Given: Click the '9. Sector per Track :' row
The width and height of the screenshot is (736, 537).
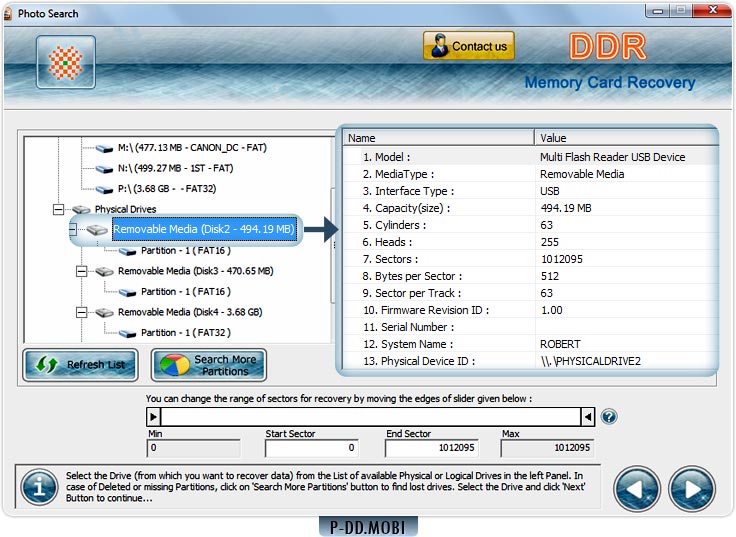Looking at the screenshot, I should (x=530, y=293).
